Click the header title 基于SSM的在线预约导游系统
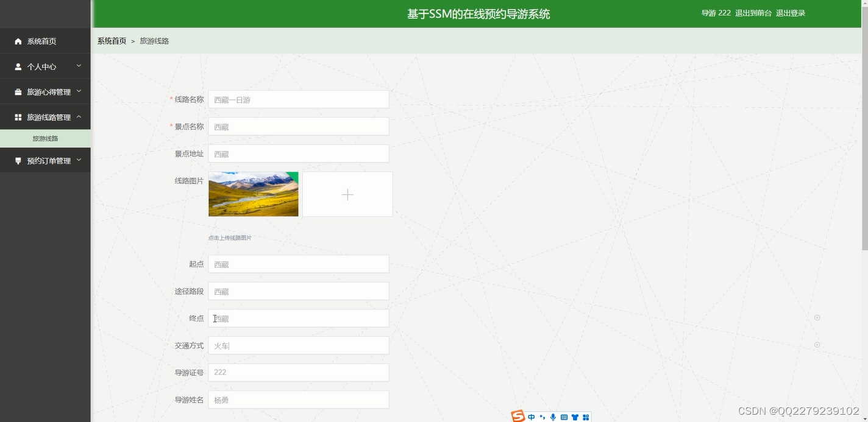Screen dimensions: 868x422 (x=478, y=14)
